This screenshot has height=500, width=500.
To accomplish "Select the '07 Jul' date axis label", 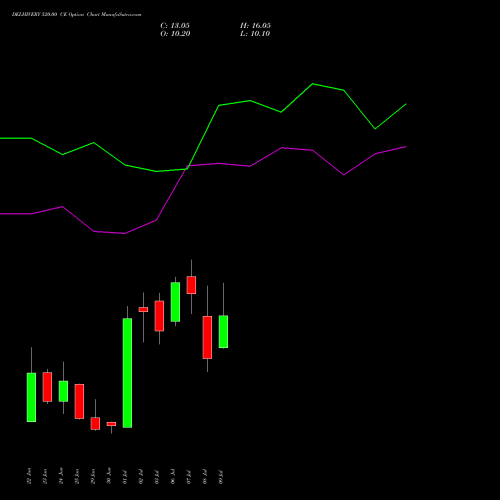I will pyautogui.click(x=189, y=477).
